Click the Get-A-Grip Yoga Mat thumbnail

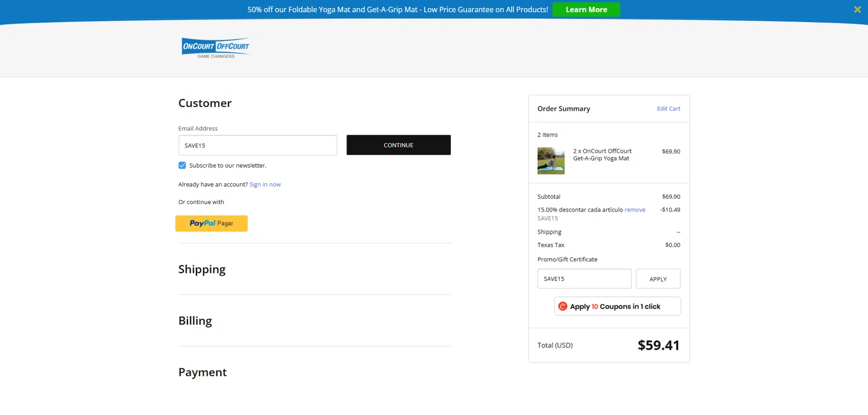[x=551, y=161]
